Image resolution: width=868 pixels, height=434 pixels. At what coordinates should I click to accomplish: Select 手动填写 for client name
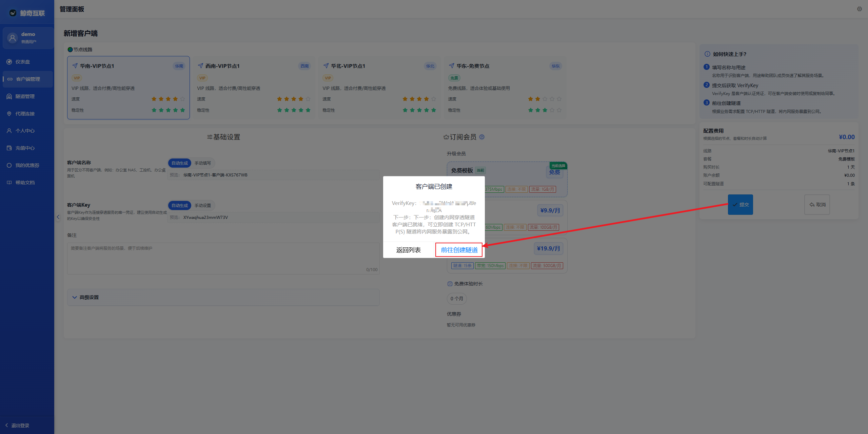pos(202,163)
